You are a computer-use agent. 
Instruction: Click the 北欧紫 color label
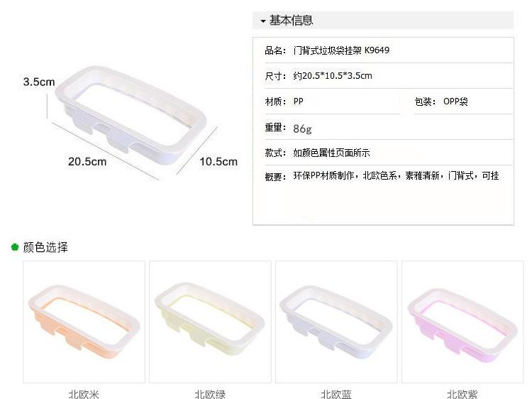point(462,394)
